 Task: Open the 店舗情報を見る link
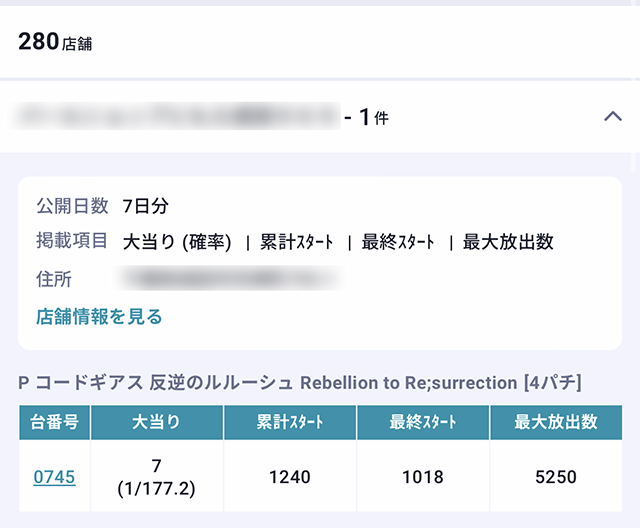coord(99,317)
